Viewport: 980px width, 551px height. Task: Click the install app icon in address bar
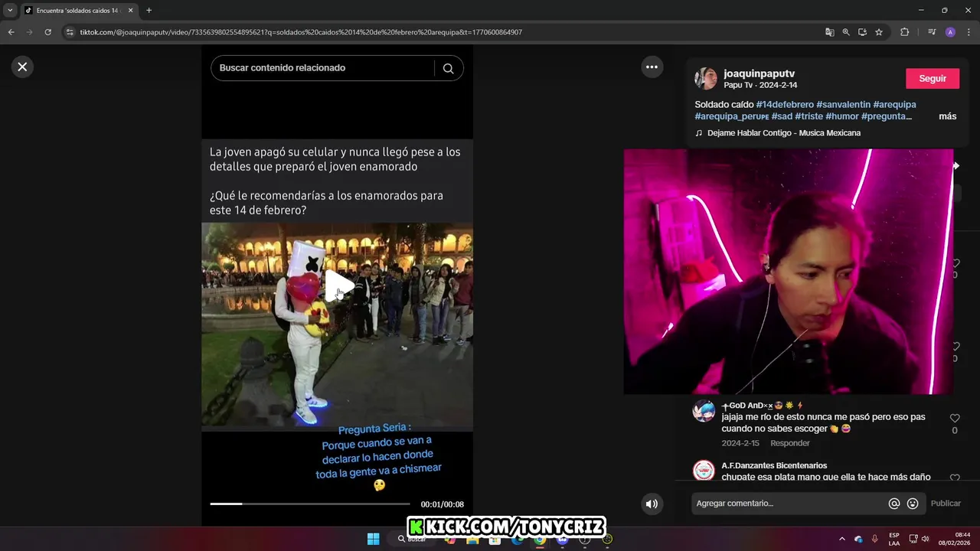(862, 32)
